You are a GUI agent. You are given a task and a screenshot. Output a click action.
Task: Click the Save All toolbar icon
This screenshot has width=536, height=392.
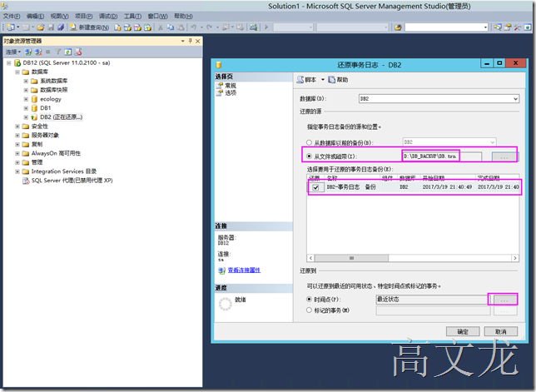(x=61, y=27)
